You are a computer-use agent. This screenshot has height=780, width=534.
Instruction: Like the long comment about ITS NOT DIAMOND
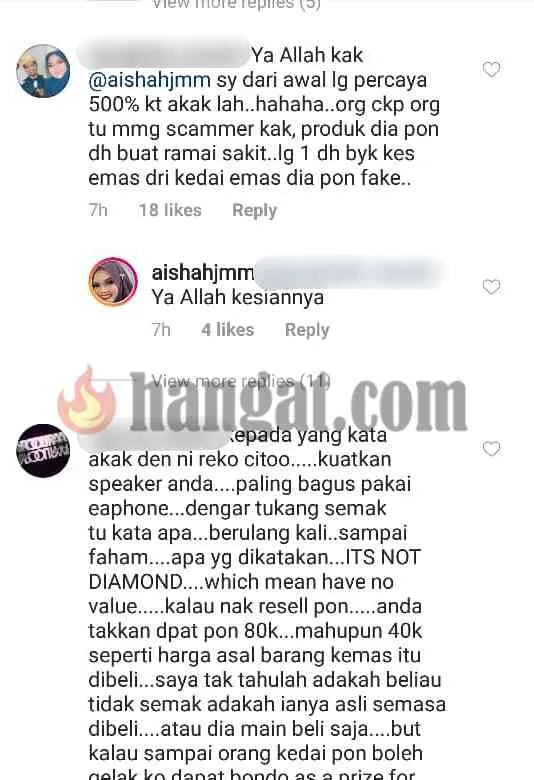tap(491, 449)
